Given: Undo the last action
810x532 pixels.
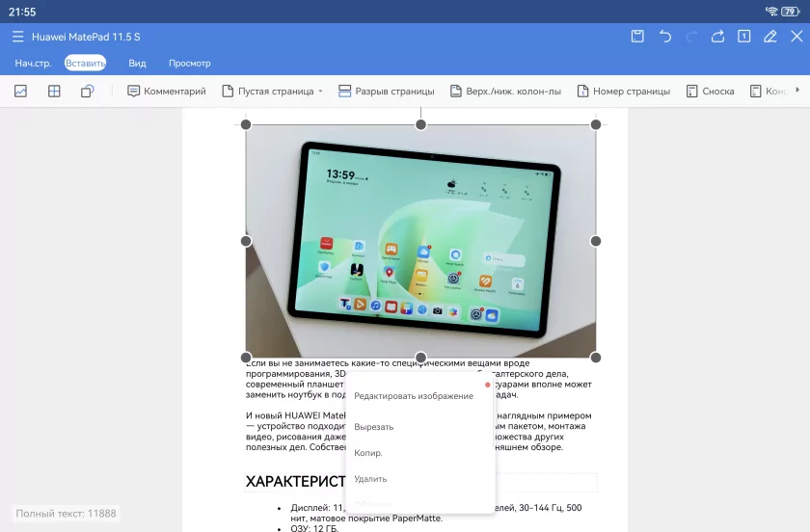Looking at the screenshot, I should tap(664, 37).
